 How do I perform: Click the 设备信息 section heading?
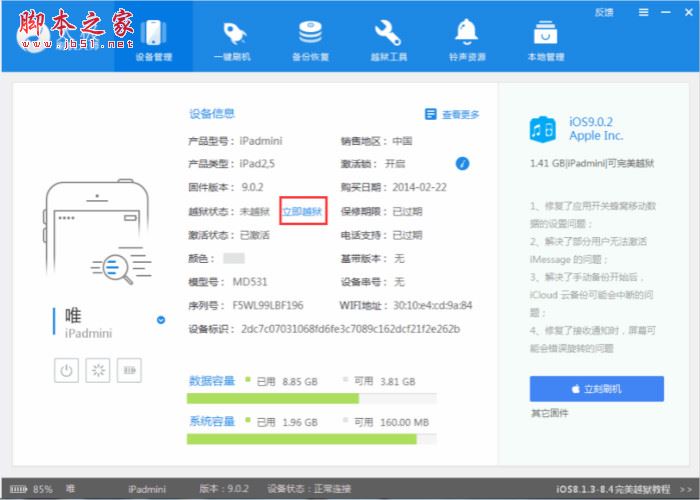click(x=212, y=113)
